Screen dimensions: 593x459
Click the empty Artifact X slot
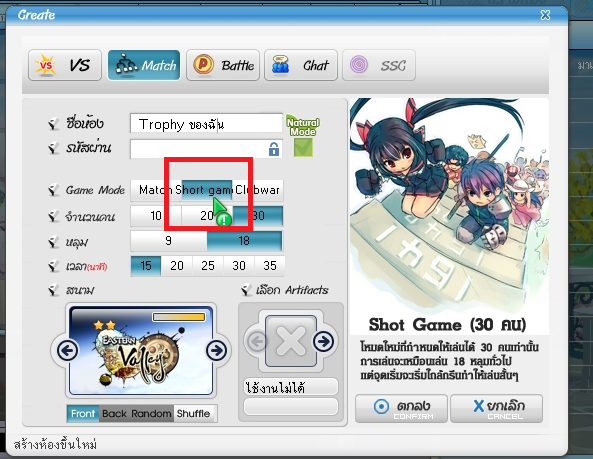[290, 341]
